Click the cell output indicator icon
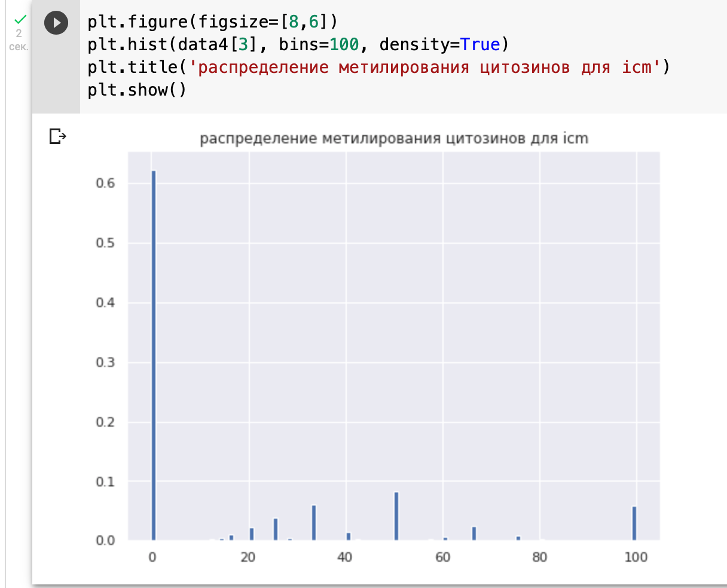Image resolution: width=727 pixels, height=588 pixels. (57, 137)
